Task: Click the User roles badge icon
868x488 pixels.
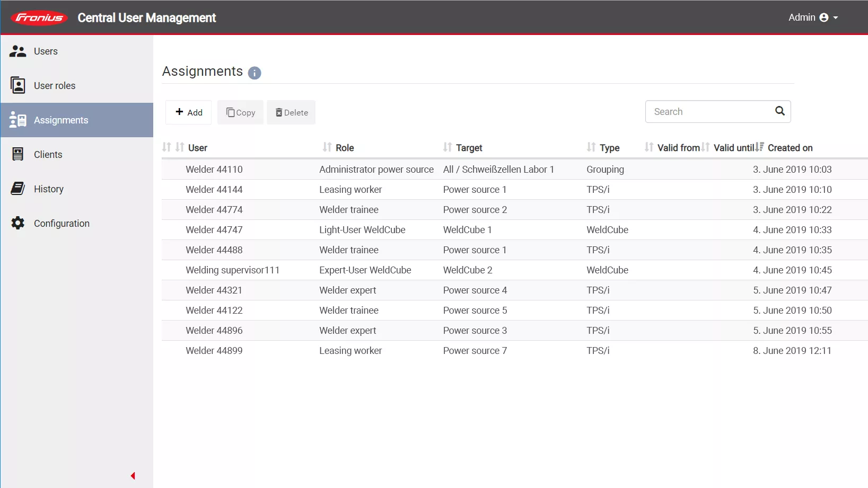Action: [17, 85]
